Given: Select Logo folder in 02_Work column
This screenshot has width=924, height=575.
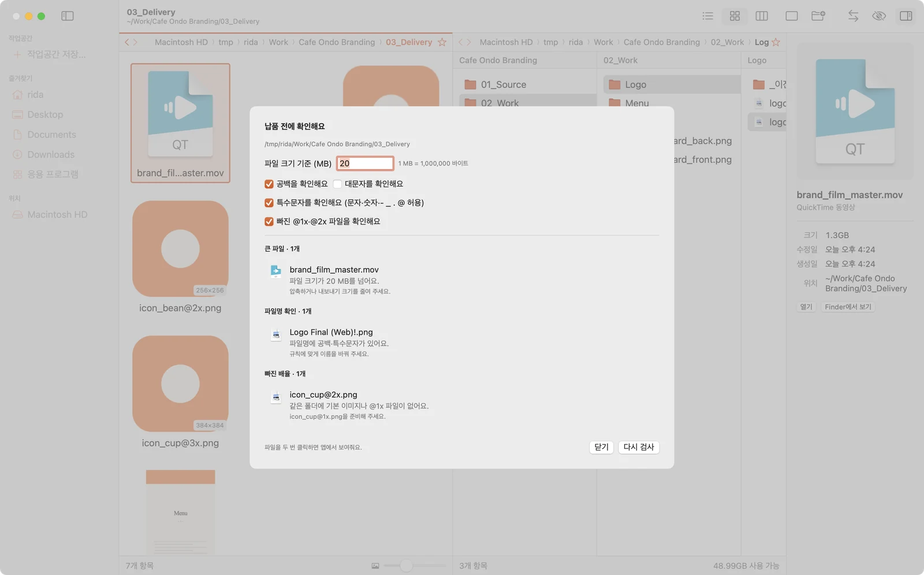Looking at the screenshot, I should [672, 84].
